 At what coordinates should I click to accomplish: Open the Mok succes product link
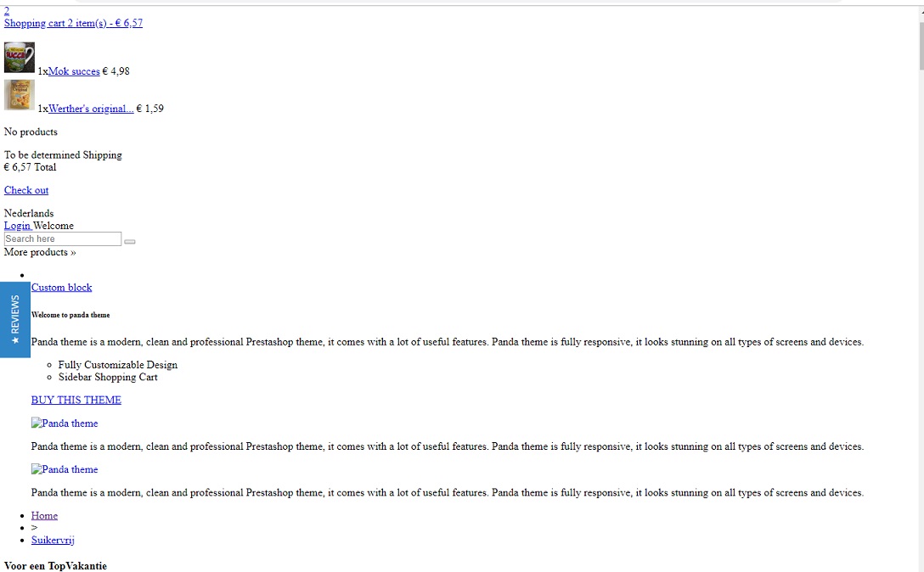point(74,71)
